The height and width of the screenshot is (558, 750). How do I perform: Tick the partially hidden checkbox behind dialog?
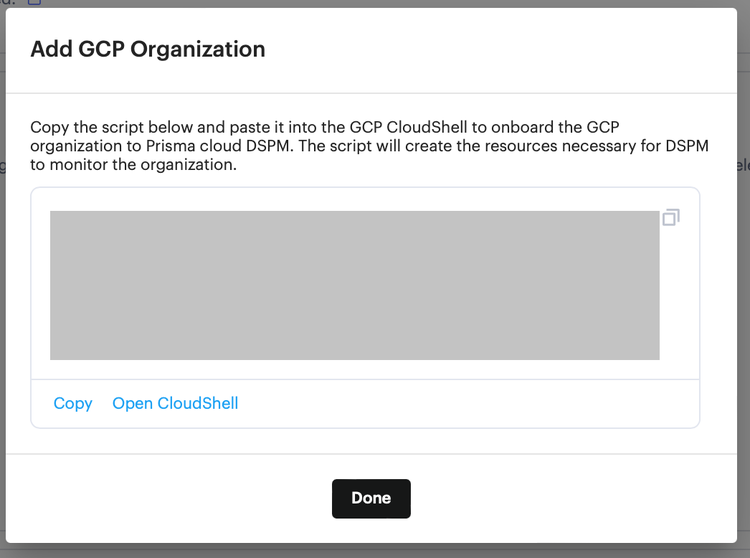34,2
